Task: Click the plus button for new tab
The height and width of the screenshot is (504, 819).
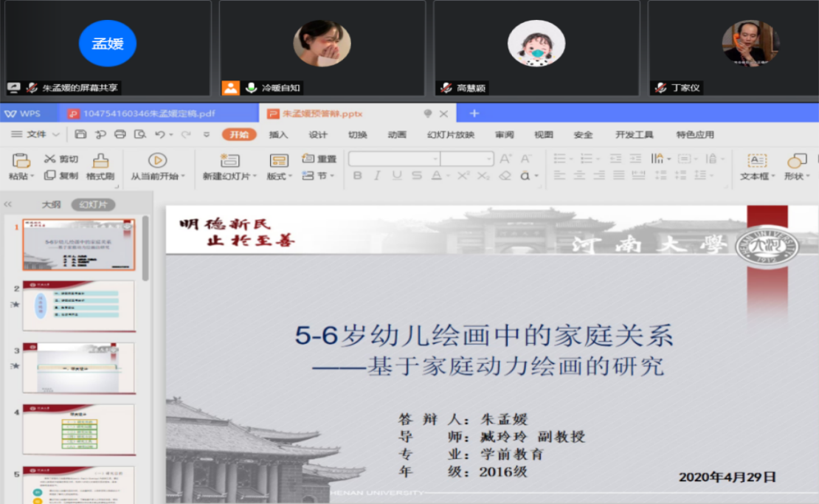Action: coord(474,114)
